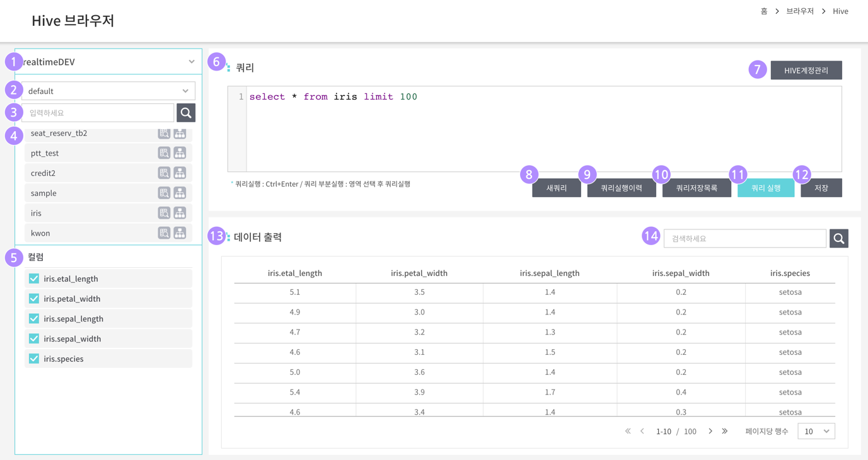The height and width of the screenshot is (460, 868).
Task: Open schema structure icon for sample
Action: pos(180,193)
